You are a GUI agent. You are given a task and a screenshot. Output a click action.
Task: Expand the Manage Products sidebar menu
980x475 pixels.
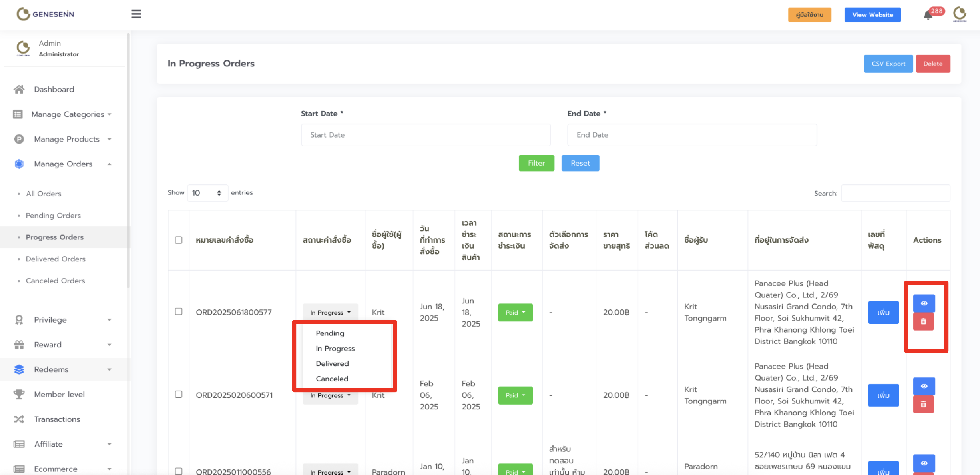point(66,139)
